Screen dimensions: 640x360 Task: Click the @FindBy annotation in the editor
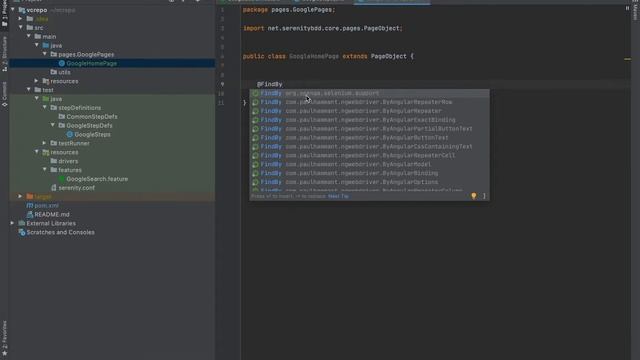click(269, 84)
